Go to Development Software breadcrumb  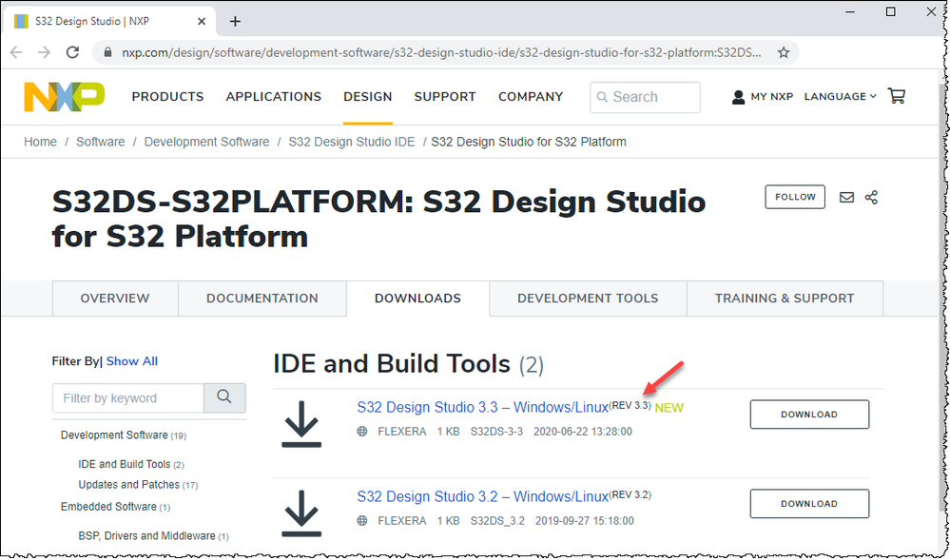(x=206, y=142)
